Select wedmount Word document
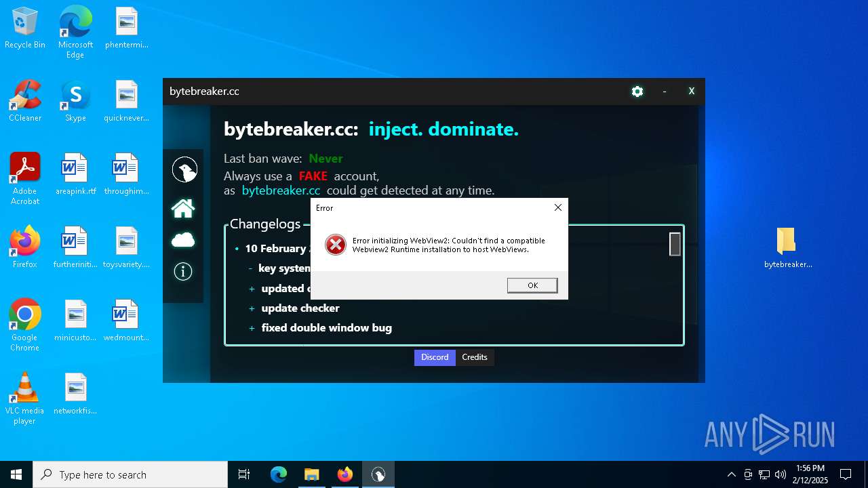Screen dimensions: 868x488 (x=127, y=321)
